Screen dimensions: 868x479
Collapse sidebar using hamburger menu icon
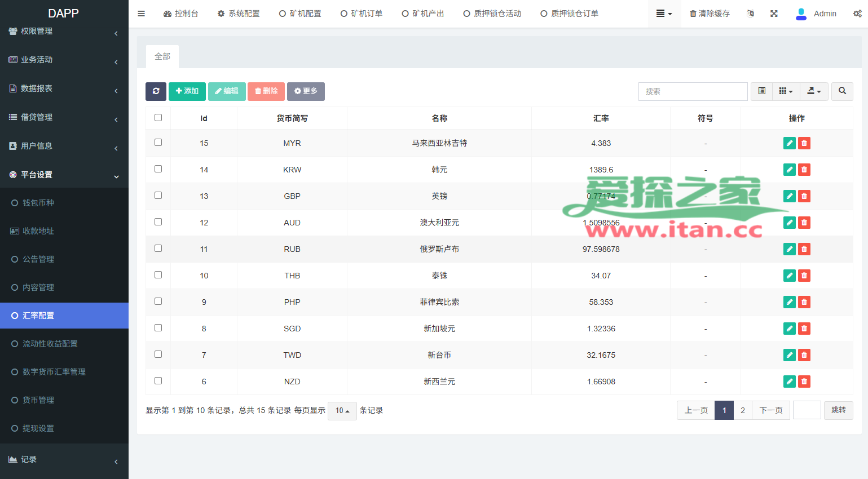pyautogui.click(x=142, y=14)
